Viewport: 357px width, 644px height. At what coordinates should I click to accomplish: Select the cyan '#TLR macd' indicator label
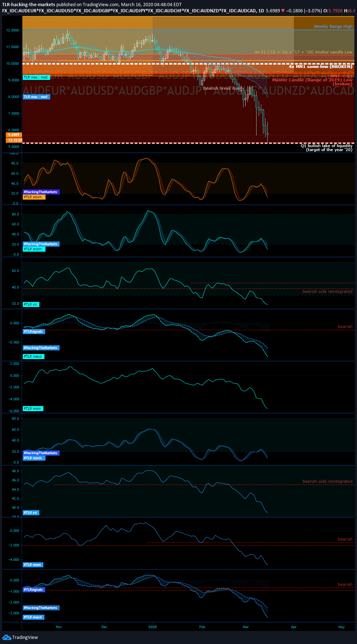[33, 357]
